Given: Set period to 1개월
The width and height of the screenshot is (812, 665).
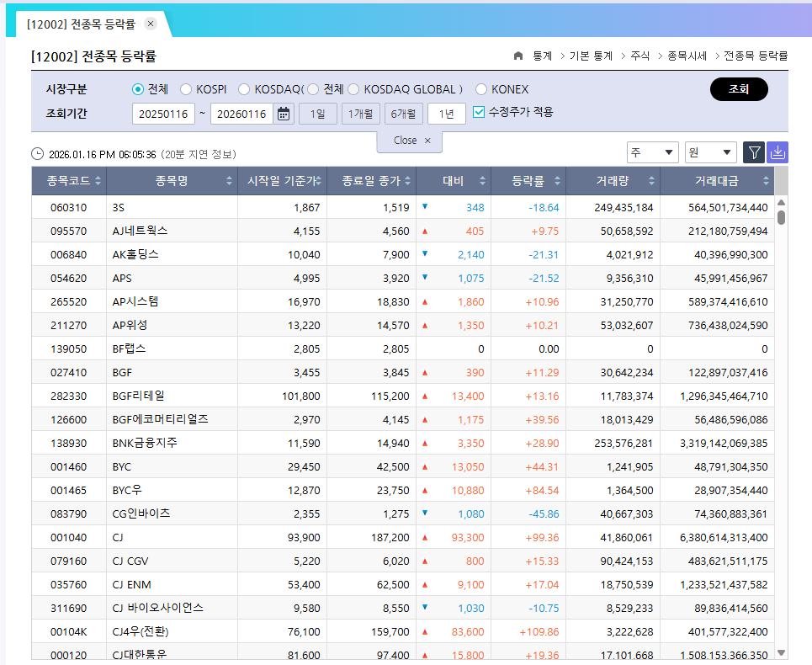Looking at the screenshot, I should click(360, 114).
